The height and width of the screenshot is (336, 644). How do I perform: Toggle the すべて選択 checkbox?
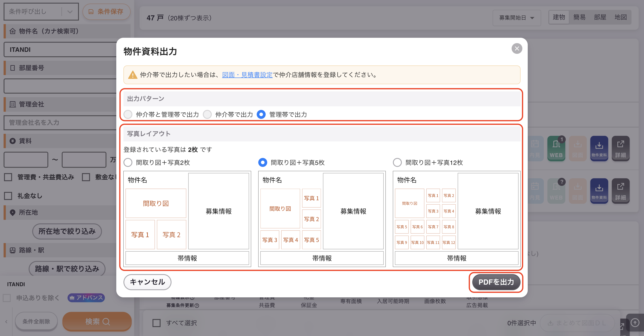point(157,323)
